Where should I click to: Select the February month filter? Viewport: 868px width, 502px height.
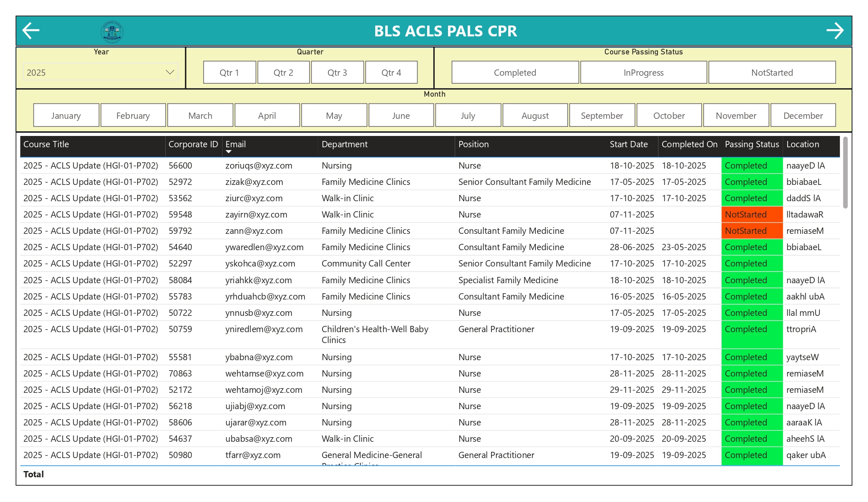click(133, 115)
